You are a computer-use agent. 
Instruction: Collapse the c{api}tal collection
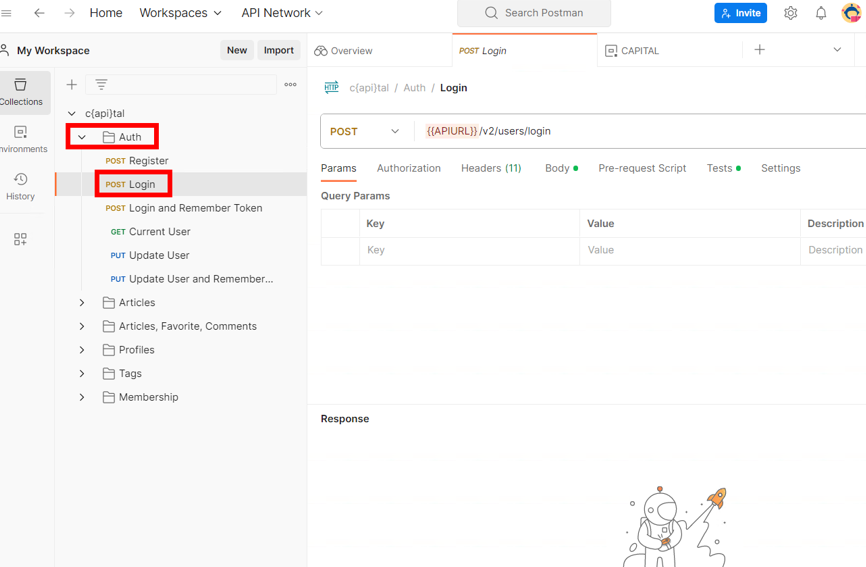[72, 114]
